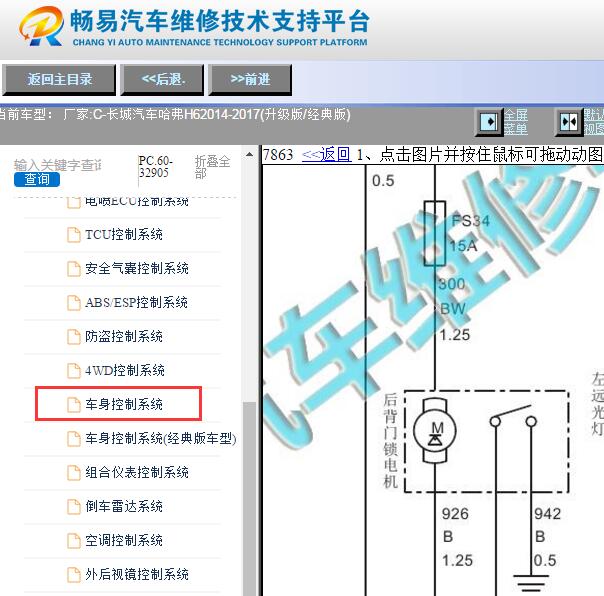
Task: Click the 后背门锁电机 motor symbol
Action: coord(435,430)
